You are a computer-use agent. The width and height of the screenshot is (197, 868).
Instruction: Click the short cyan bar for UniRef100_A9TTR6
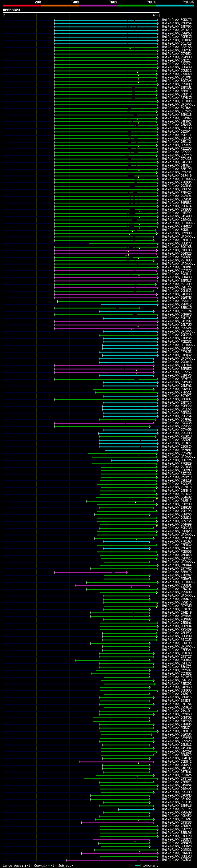(x=136, y=809)
